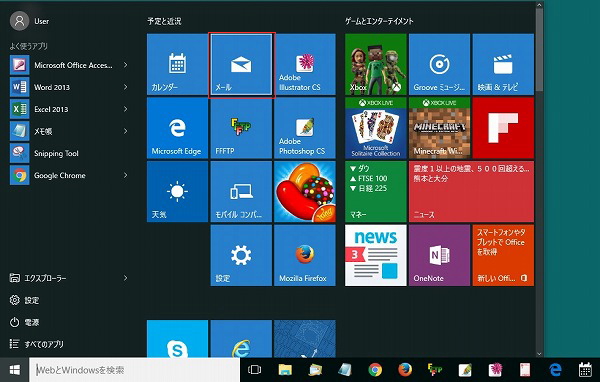
Task: Open the カレンダー calendar tile
Action: click(x=177, y=64)
